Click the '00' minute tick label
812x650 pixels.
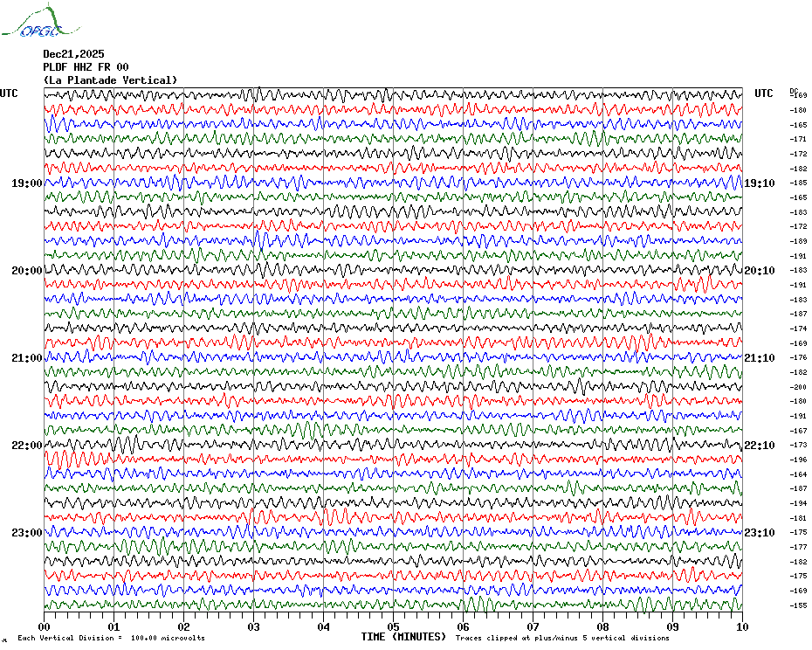[44, 627]
